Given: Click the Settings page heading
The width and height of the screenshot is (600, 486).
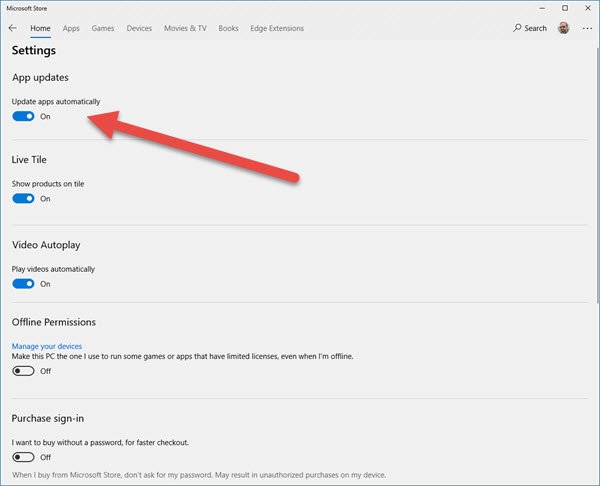Looking at the screenshot, I should (x=34, y=51).
